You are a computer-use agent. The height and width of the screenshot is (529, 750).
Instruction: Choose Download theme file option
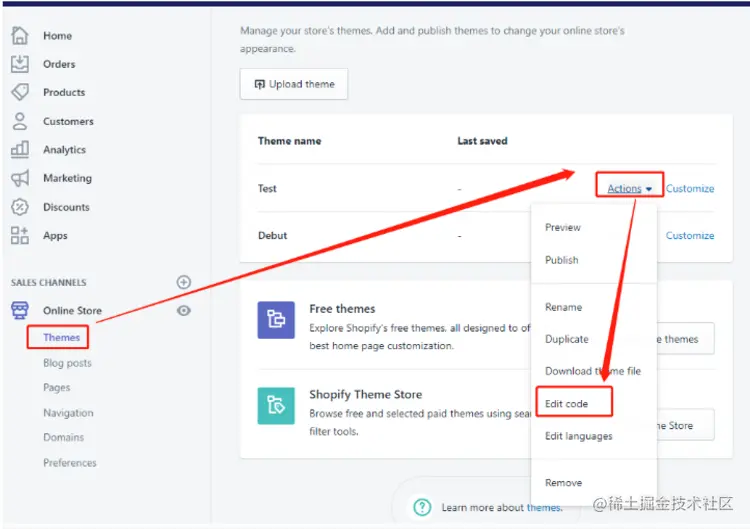pyautogui.click(x=593, y=371)
